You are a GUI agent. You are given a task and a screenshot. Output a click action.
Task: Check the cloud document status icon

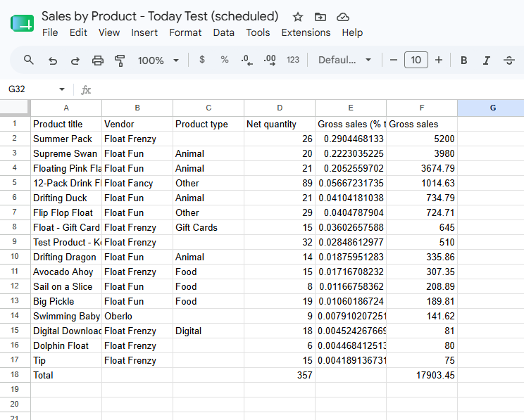pyautogui.click(x=343, y=17)
